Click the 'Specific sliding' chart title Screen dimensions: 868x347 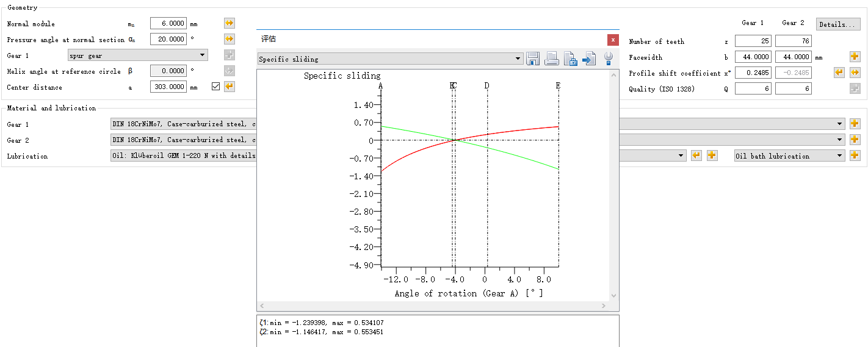(342, 76)
